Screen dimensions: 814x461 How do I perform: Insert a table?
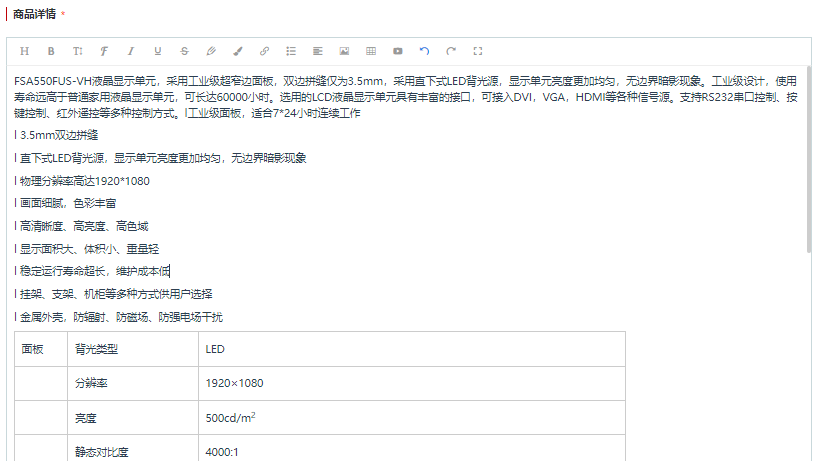click(x=371, y=51)
